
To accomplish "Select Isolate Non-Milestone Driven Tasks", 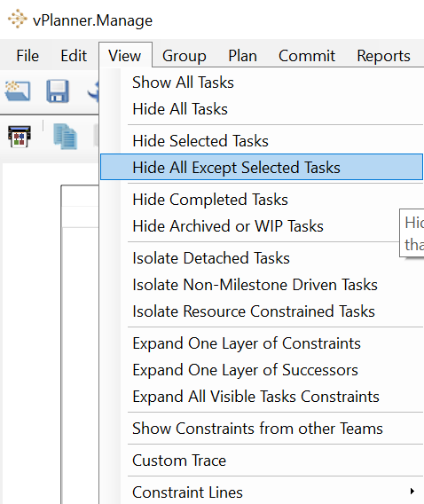I will 262,285.
